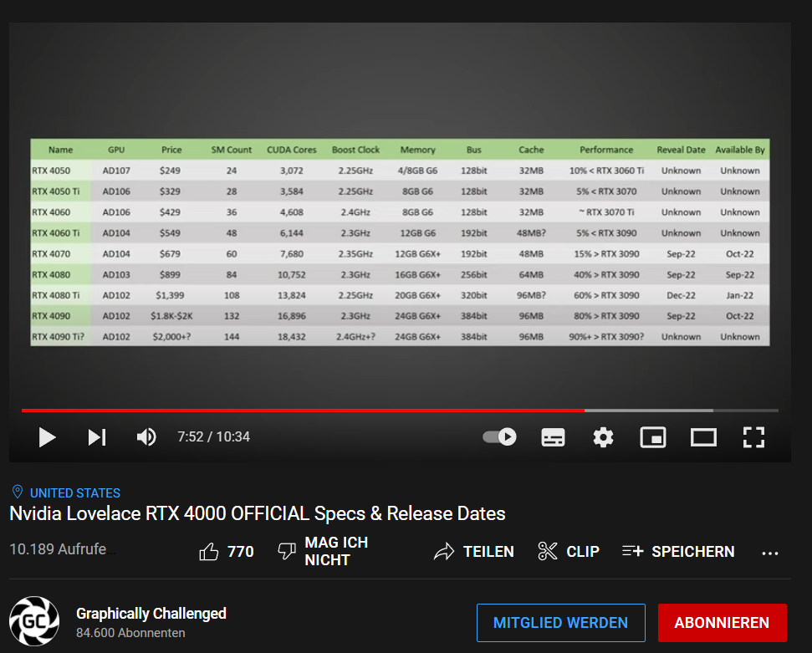Click the 770 like count
Viewport: 812px width, 653px height.
241,552
